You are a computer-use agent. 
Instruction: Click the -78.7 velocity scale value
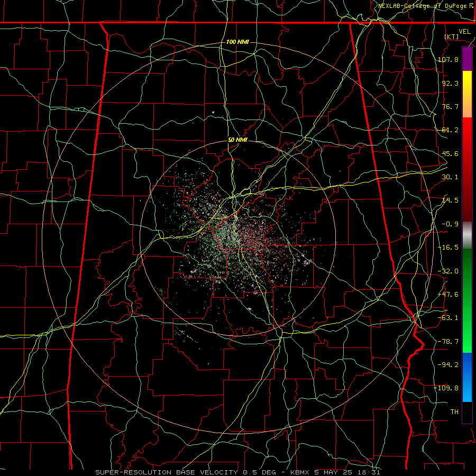coord(448,342)
